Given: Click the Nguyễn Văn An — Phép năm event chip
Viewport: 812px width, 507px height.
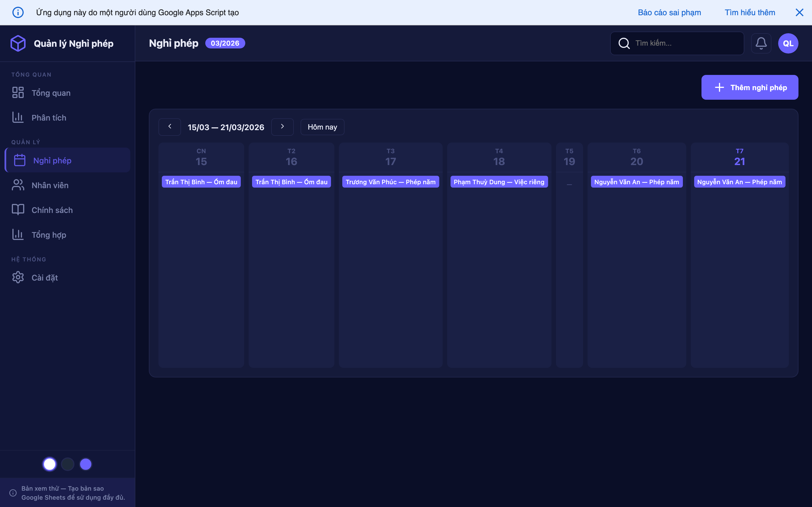Looking at the screenshot, I should coord(636,181).
